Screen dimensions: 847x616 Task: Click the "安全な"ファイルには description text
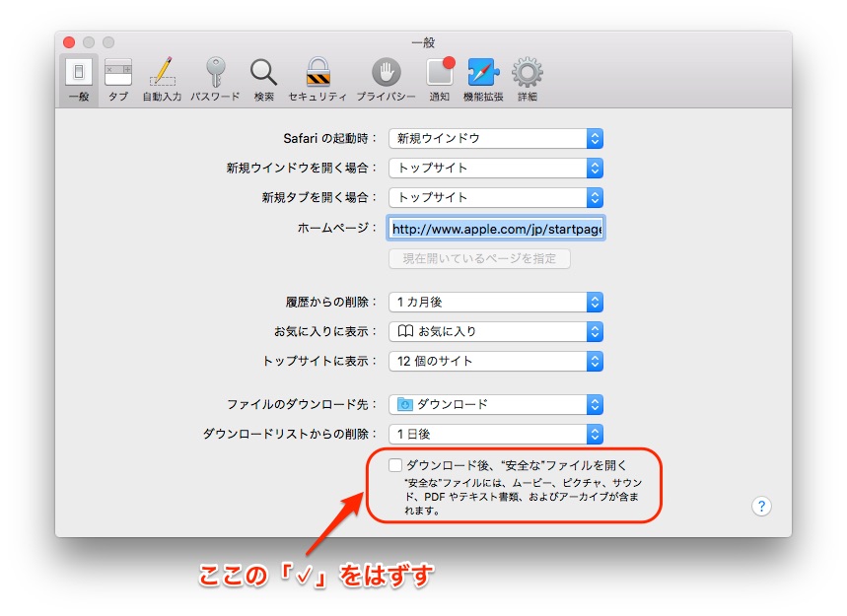523,496
